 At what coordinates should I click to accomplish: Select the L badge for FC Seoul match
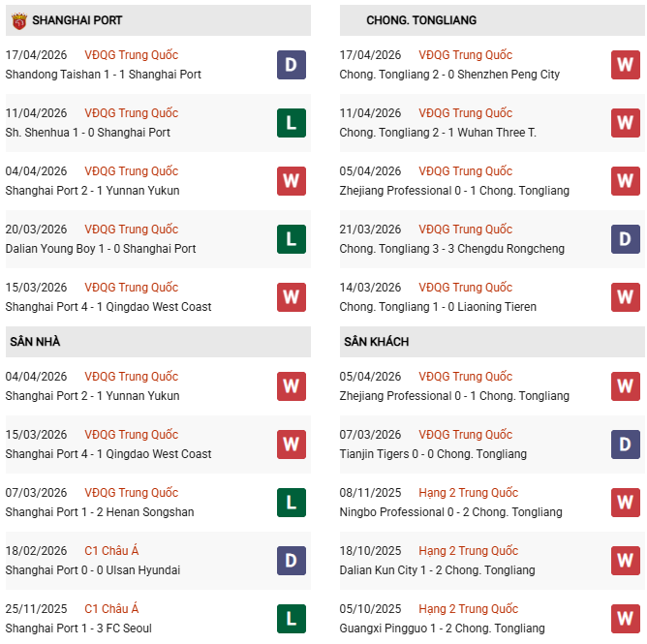(292, 619)
